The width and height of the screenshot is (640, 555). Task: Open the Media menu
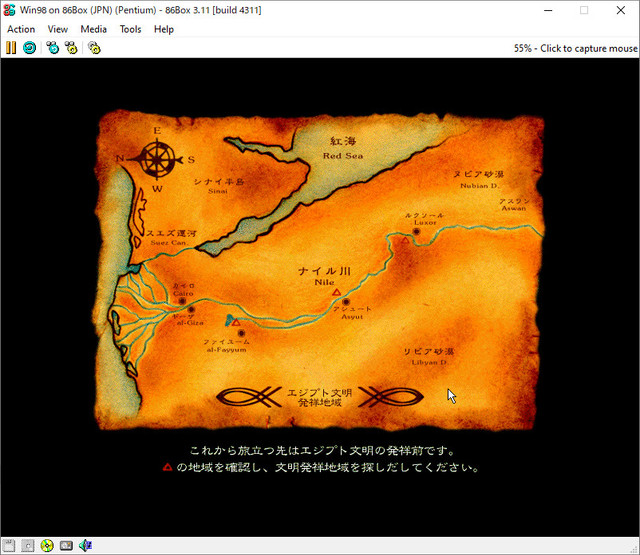click(x=93, y=29)
